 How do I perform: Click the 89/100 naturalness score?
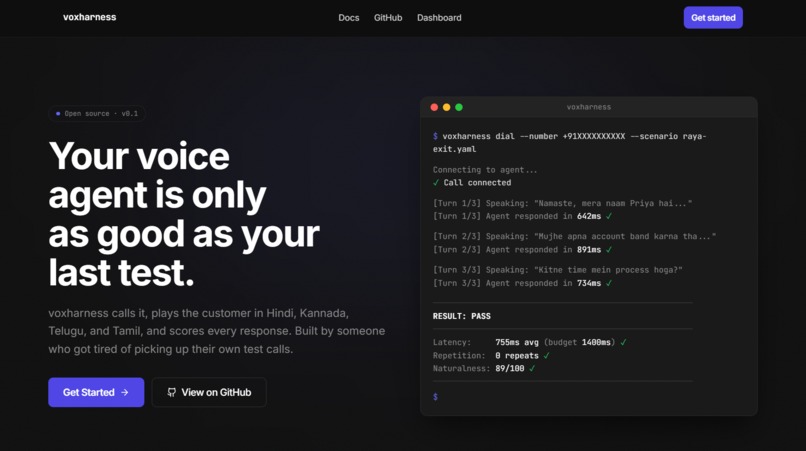tap(509, 369)
